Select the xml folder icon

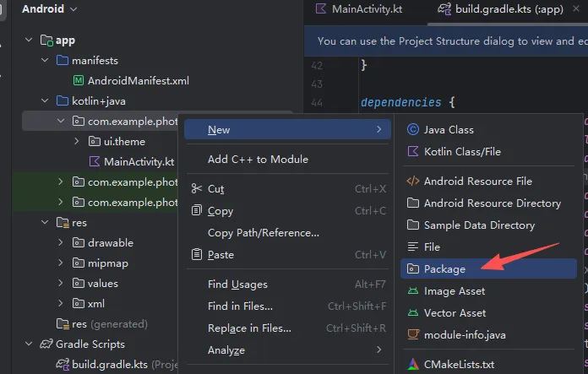[78, 303]
